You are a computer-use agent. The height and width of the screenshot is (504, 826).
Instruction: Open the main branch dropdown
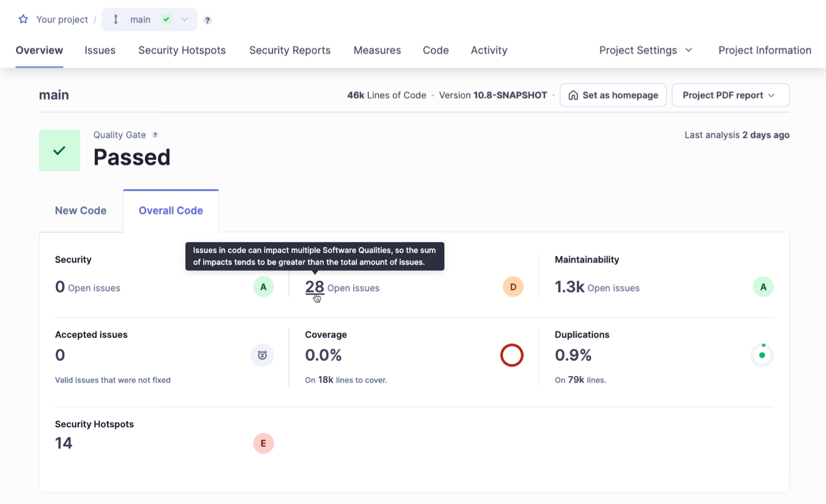183,19
